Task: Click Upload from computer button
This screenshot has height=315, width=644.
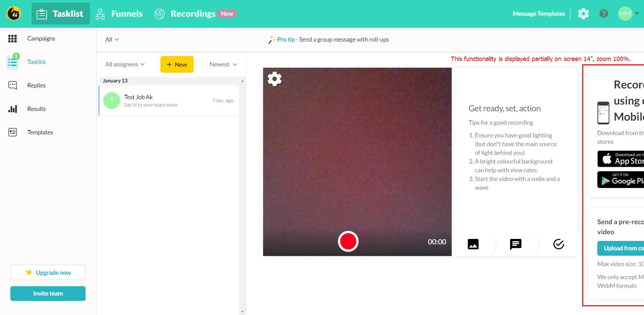Action: [621, 248]
